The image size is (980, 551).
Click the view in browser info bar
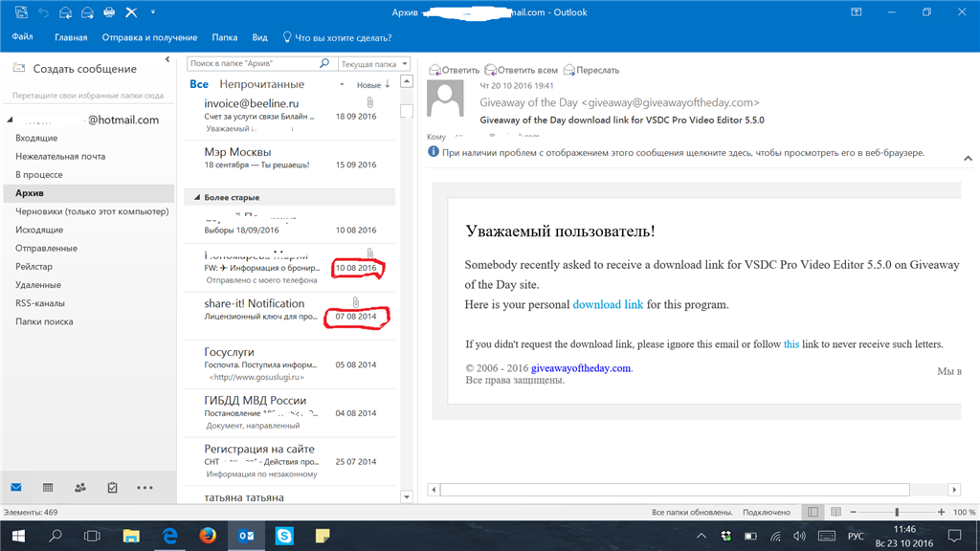(x=677, y=152)
